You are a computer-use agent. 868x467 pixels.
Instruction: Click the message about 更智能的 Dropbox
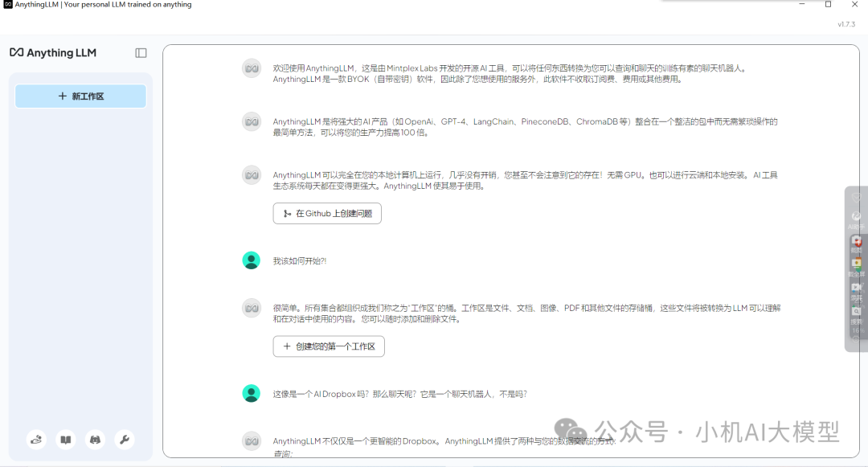(444, 441)
